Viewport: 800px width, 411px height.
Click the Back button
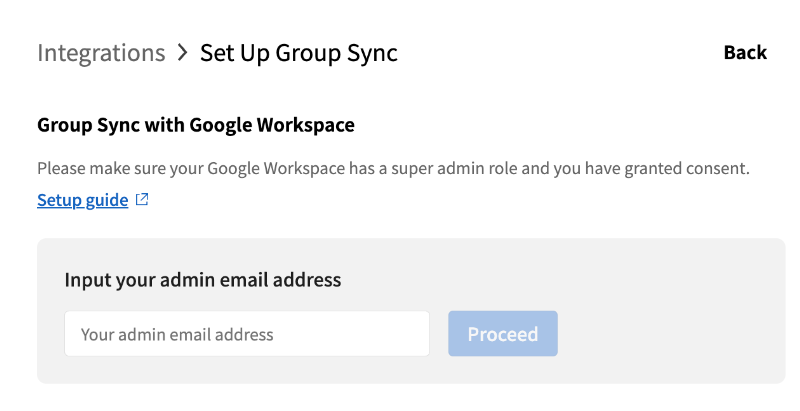click(745, 53)
